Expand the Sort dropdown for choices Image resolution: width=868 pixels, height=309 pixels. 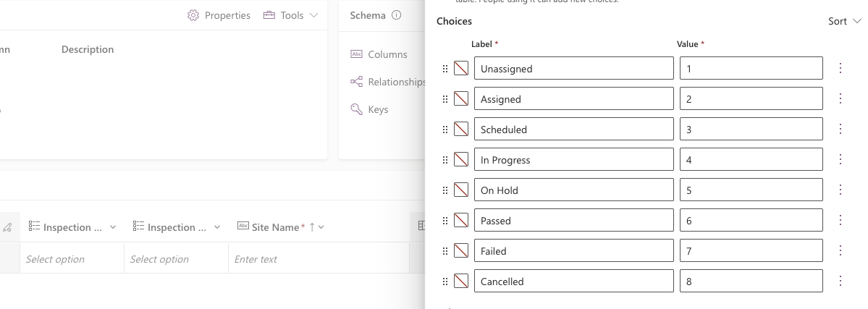click(845, 22)
